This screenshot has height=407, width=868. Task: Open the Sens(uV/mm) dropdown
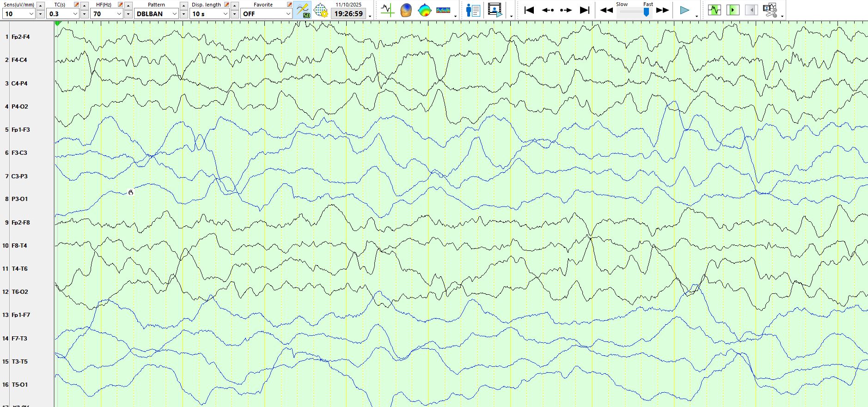(18, 14)
